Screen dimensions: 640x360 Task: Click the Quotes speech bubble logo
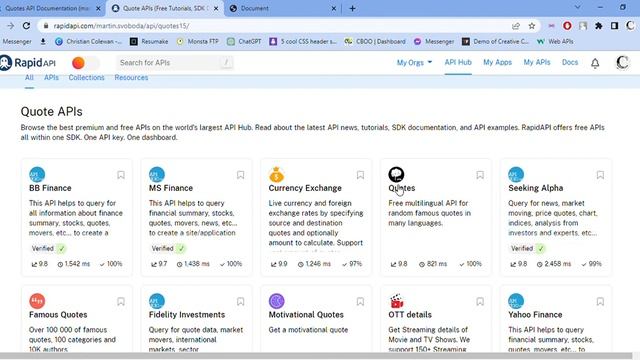[x=396, y=174]
